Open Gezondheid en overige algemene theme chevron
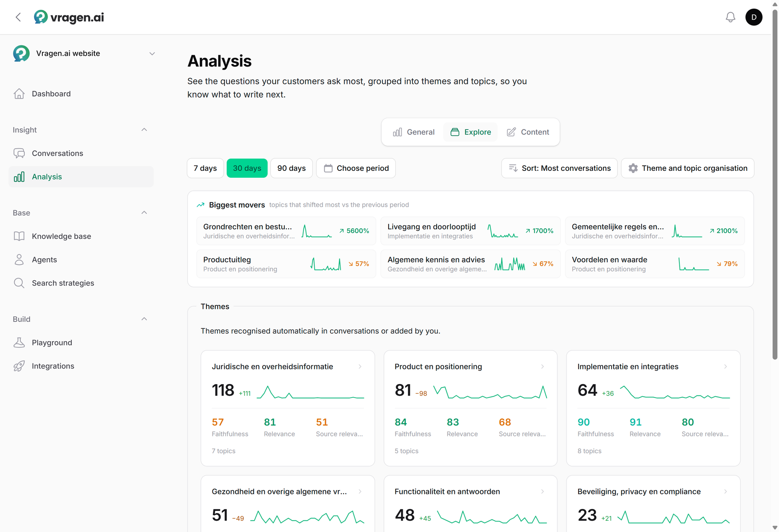 [x=360, y=492]
